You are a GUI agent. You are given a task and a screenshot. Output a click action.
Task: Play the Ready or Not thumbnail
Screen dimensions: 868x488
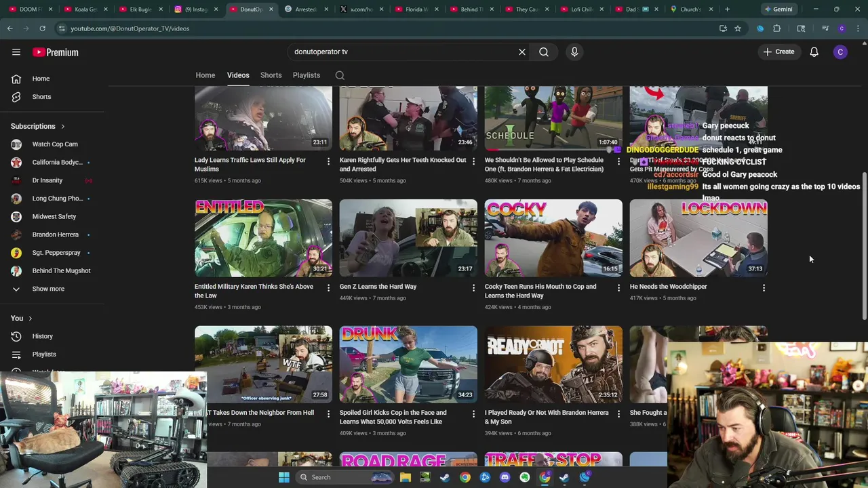553,365
